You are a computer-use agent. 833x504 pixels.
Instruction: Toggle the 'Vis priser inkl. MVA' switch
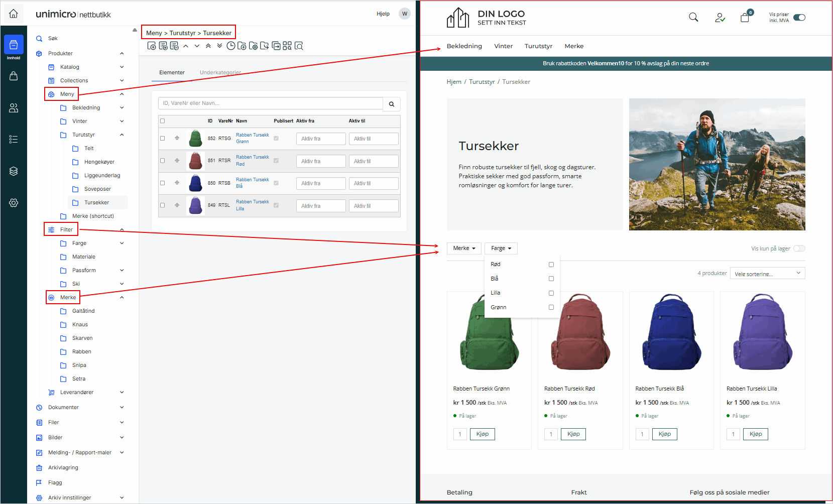(x=799, y=18)
